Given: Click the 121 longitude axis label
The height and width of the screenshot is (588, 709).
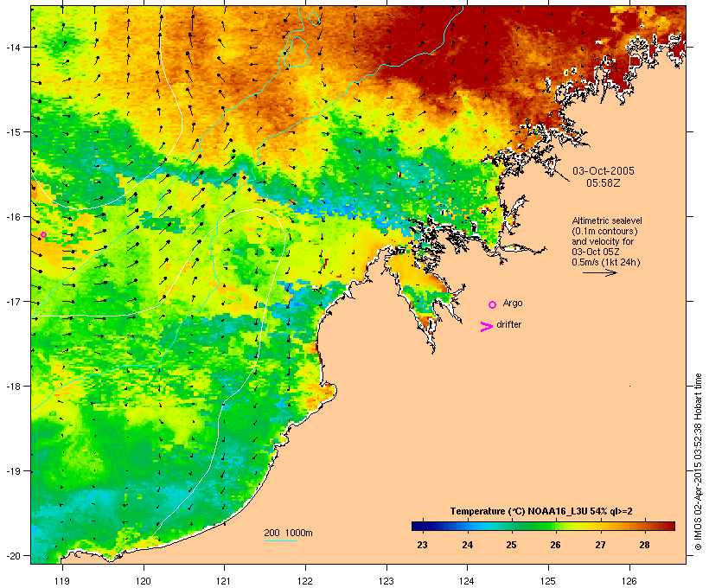Looking at the screenshot, I should (224, 581).
